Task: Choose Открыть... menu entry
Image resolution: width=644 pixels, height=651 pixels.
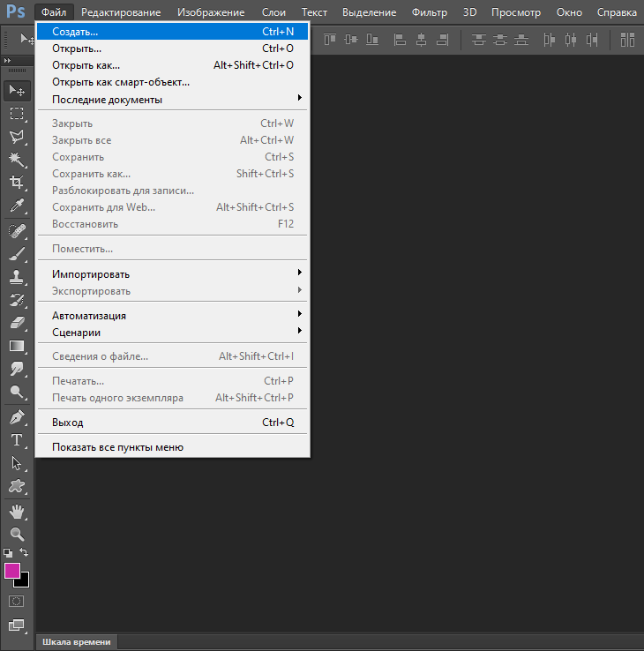Action: click(x=172, y=49)
